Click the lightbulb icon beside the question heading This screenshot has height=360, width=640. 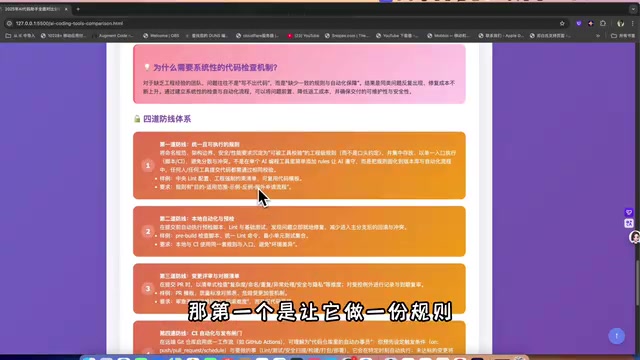coord(147,67)
